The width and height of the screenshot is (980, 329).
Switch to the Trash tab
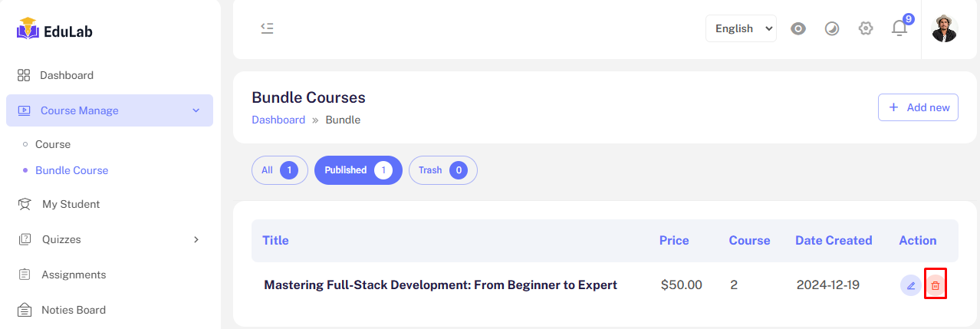(x=442, y=170)
